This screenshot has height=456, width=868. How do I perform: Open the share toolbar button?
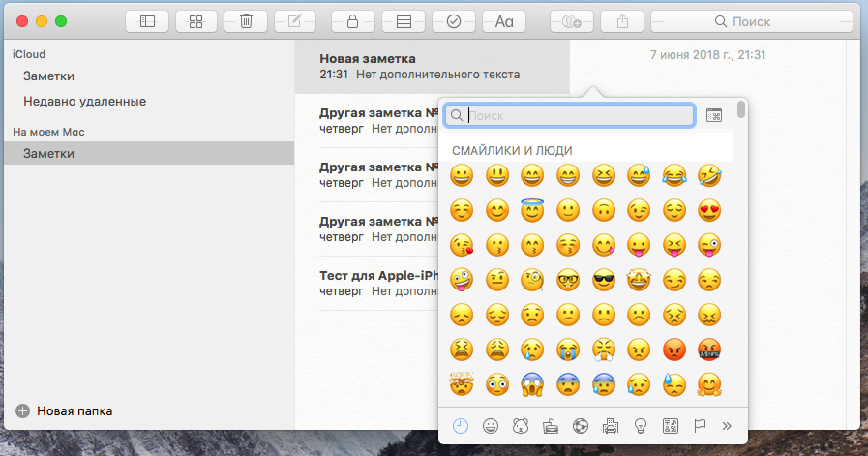pos(622,21)
